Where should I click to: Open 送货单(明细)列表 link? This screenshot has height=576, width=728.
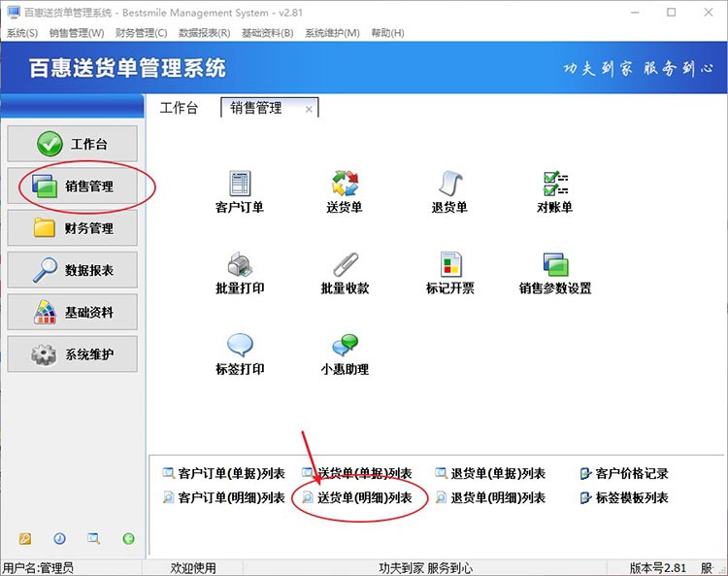(356, 497)
